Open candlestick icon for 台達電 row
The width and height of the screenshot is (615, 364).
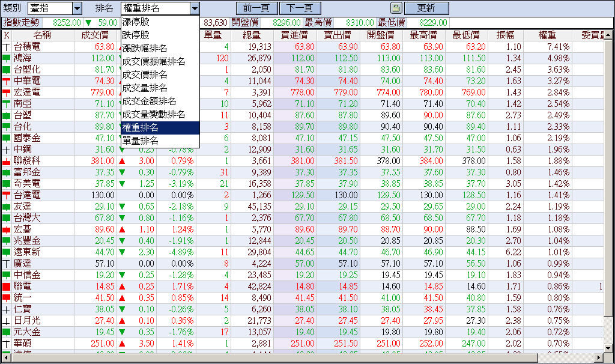coord(6,195)
